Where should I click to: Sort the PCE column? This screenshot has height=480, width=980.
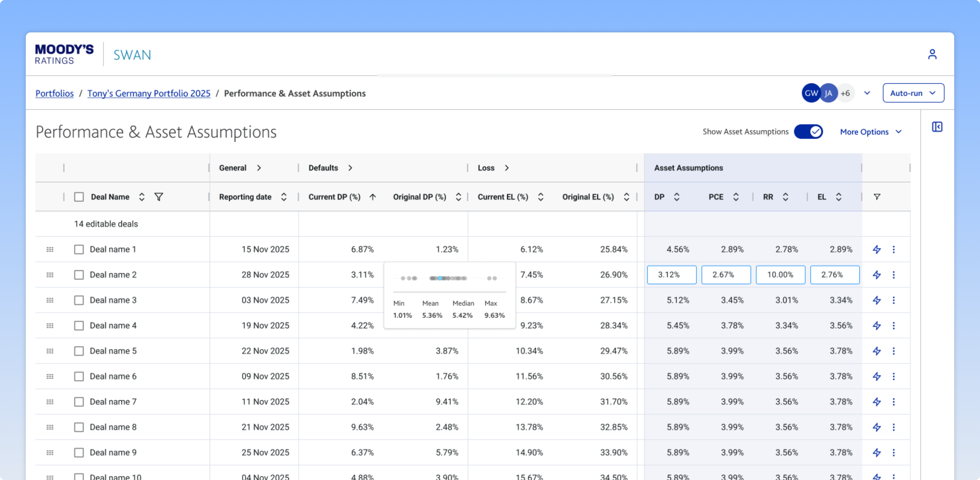736,197
